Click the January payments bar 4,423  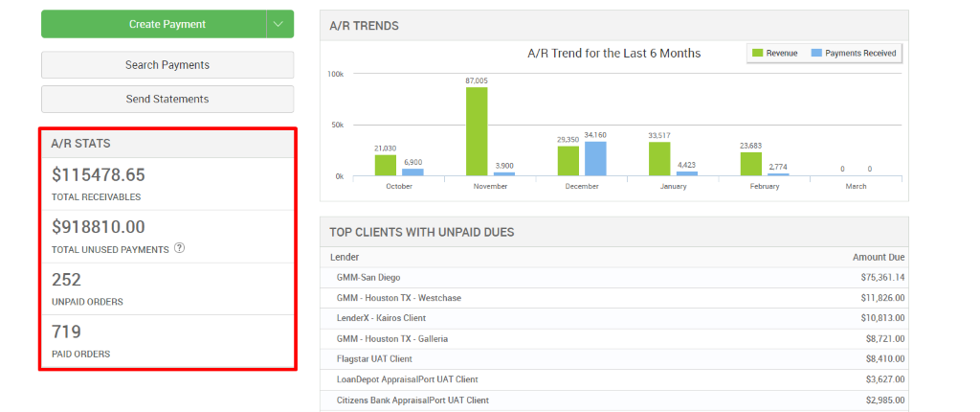[686, 173]
